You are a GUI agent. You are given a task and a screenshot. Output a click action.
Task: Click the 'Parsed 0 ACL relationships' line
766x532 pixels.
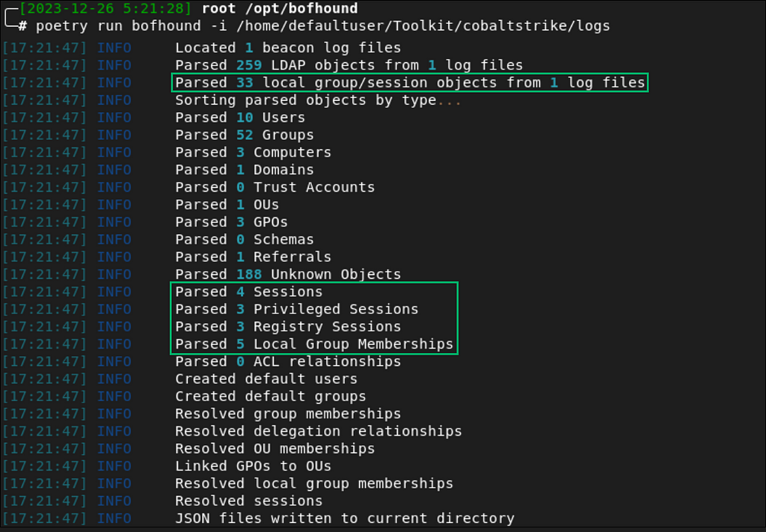tap(288, 361)
